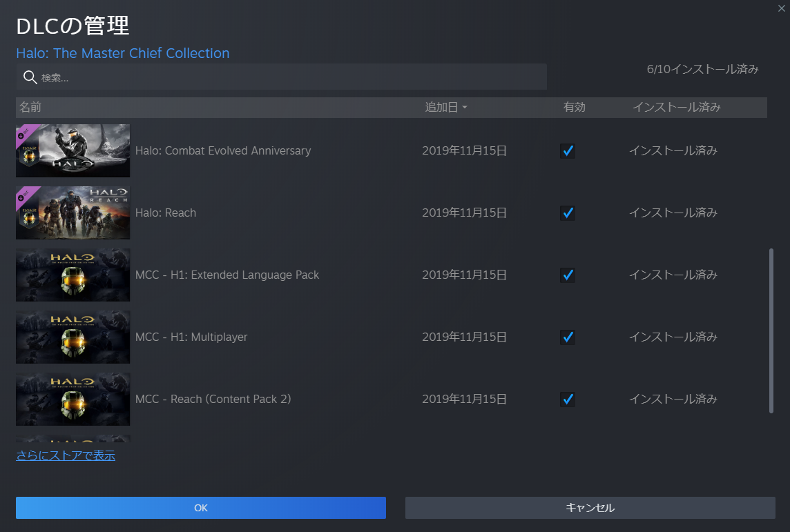The image size is (790, 532).
Task: Close the DLC management dialog
Action: (x=782, y=8)
